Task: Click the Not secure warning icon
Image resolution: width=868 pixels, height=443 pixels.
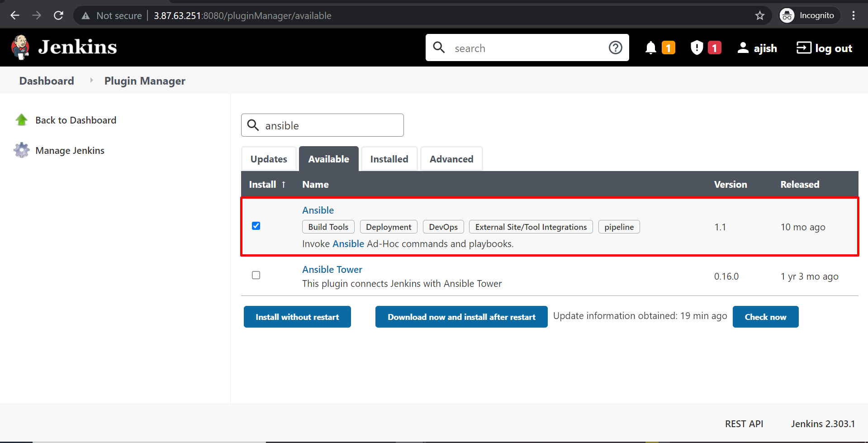Action: [x=85, y=16]
